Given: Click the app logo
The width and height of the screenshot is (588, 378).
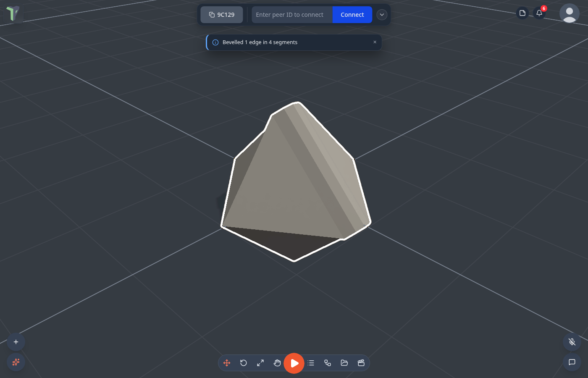Looking at the screenshot, I should pyautogui.click(x=13, y=13).
